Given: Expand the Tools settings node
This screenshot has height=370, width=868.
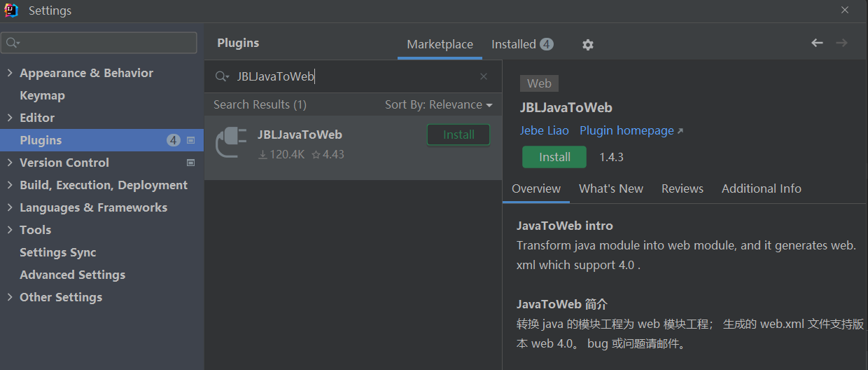Looking at the screenshot, I should click(x=10, y=230).
